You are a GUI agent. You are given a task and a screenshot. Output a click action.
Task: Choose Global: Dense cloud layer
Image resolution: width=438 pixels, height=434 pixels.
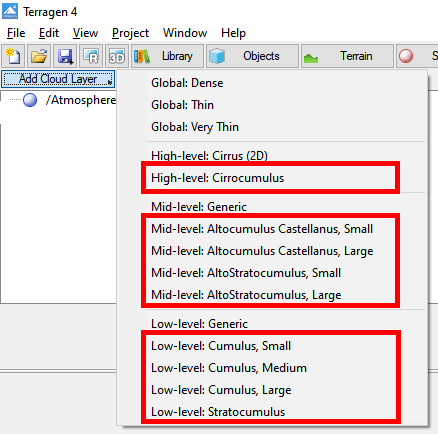272,83
